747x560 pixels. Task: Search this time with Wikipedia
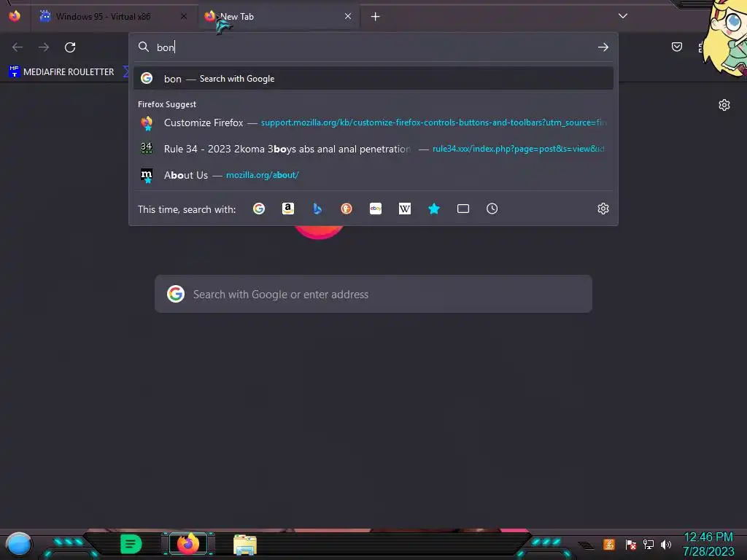(x=404, y=209)
